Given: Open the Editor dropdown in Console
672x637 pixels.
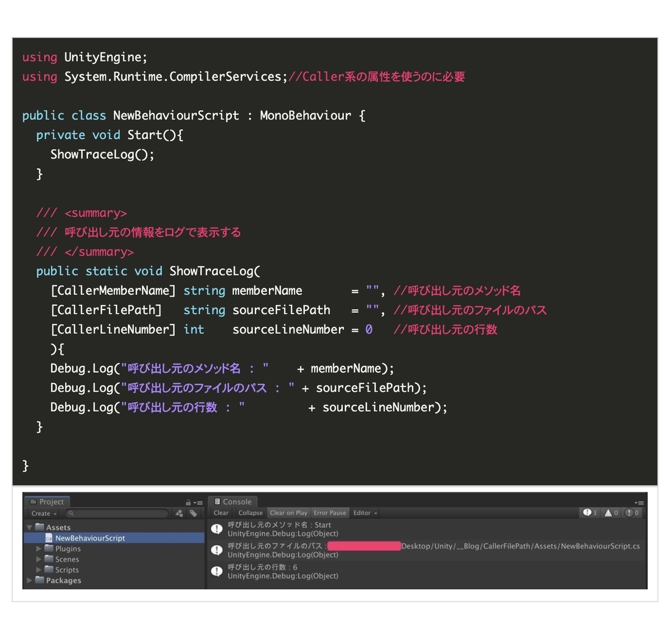Looking at the screenshot, I should point(365,513).
